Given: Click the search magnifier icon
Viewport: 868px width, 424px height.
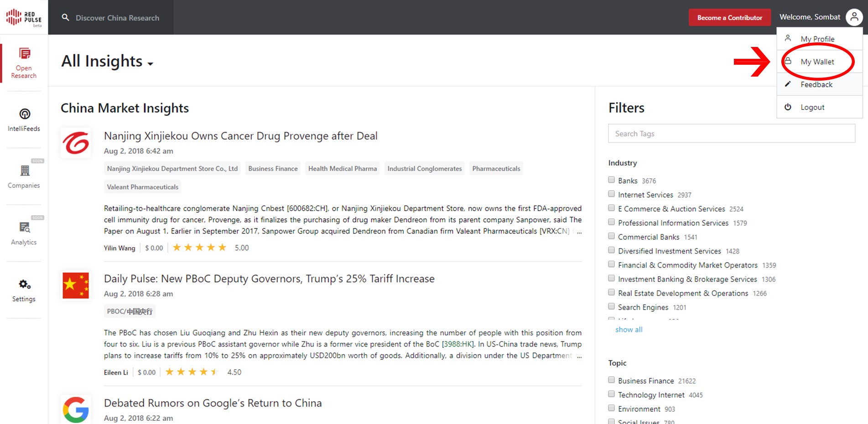Looking at the screenshot, I should pos(66,17).
